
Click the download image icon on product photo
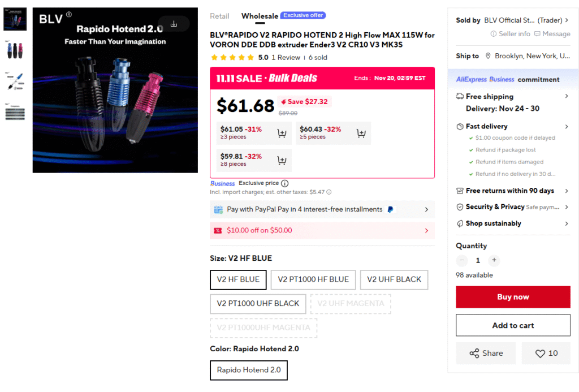[174, 24]
